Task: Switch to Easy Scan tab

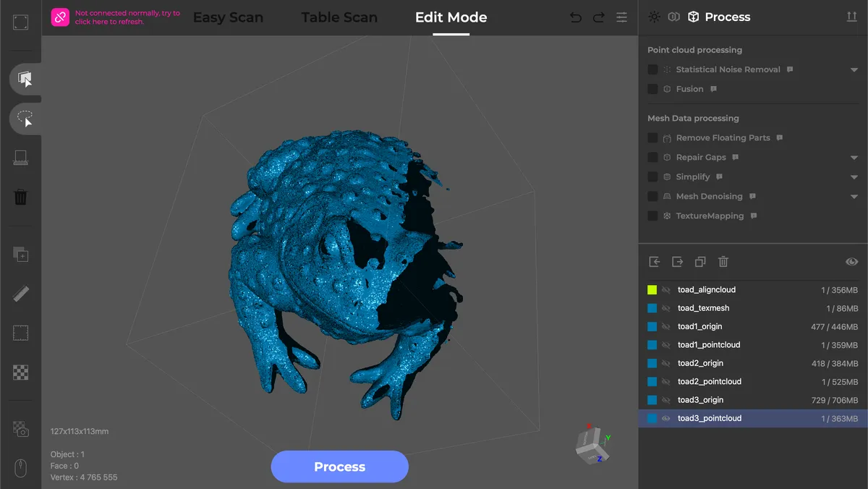Action: tap(228, 17)
